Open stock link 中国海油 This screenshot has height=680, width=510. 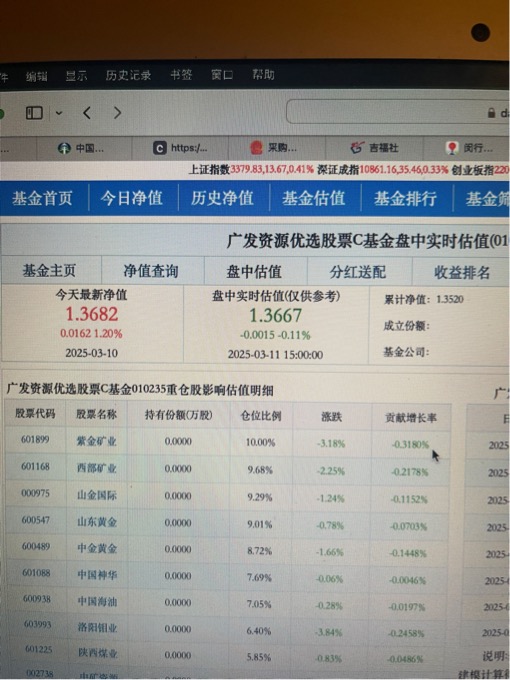click(97, 602)
